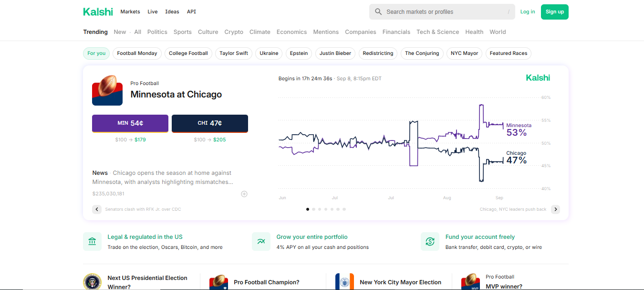Go to next news with right chevron
Viewport: 644px width, 290px height.
pyautogui.click(x=555, y=209)
